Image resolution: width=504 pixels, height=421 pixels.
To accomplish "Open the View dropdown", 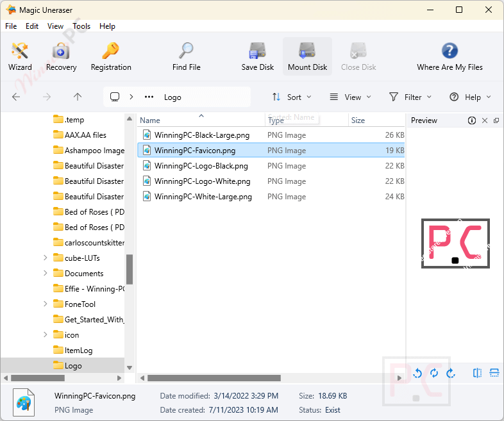I will pos(351,97).
